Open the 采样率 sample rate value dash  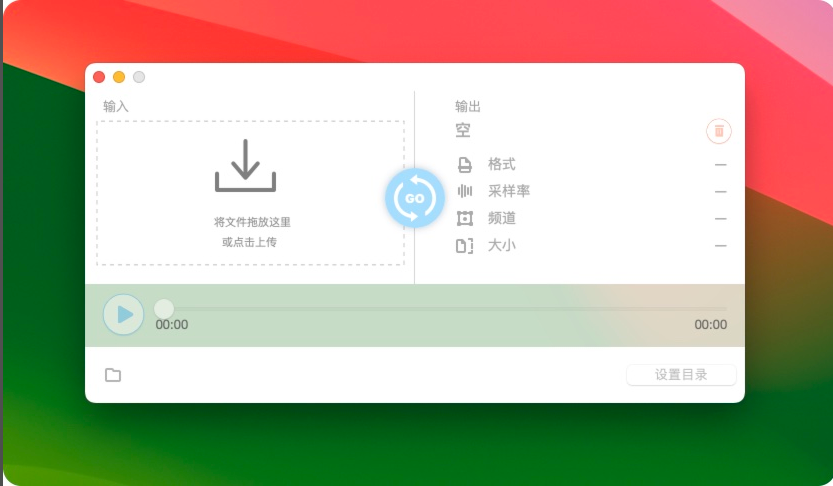click(720, 192)
